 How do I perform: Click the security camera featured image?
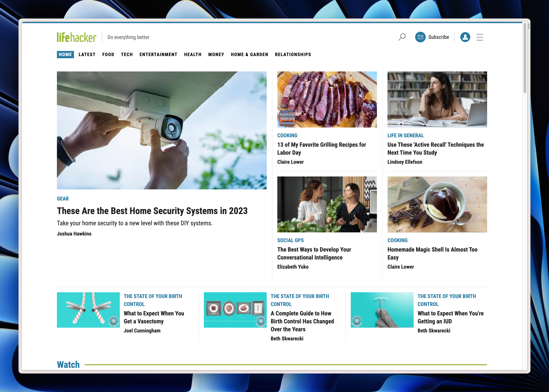coord(162,130)
